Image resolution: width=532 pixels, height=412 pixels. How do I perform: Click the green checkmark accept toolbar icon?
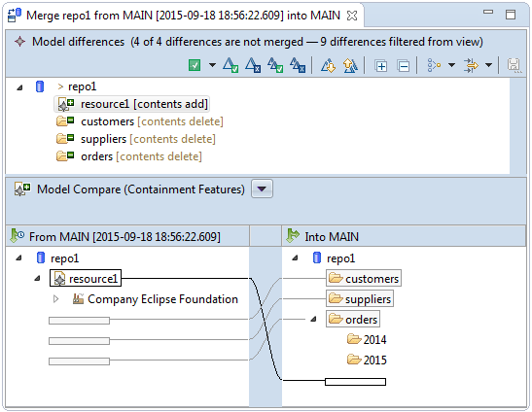click(195, 65)
